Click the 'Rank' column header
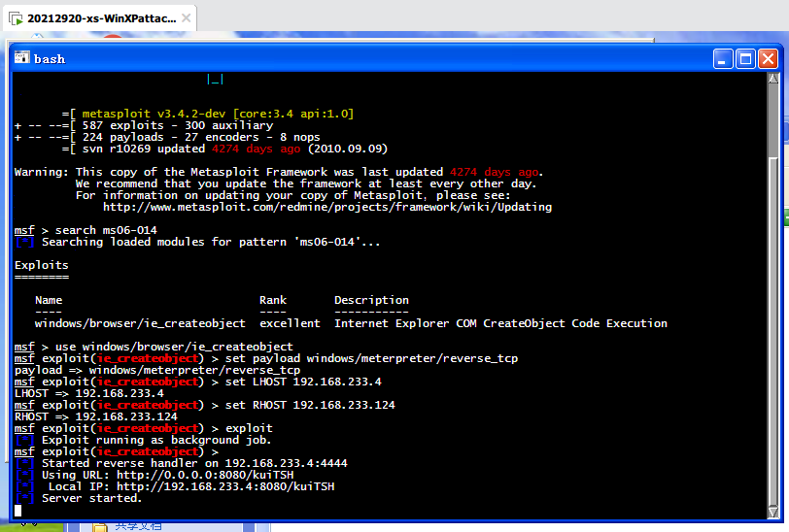 point(273,300)
